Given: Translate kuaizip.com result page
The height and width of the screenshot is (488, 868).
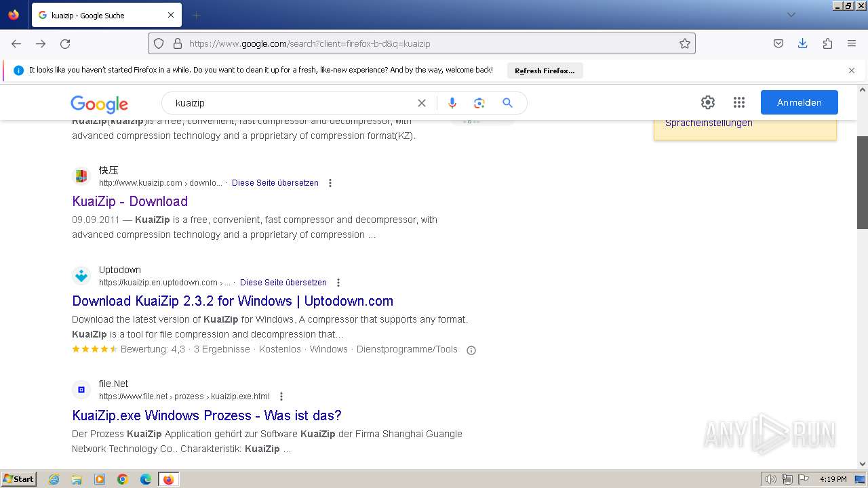Looking at the screenshot, I should point(275,183).
